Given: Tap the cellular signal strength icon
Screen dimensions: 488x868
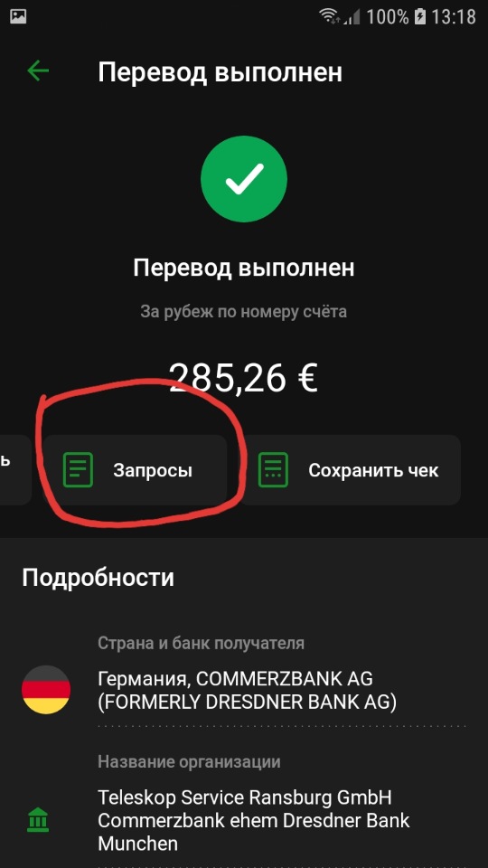Looking at the screenshot, I should pyautogui.click(x=352, y=17).
